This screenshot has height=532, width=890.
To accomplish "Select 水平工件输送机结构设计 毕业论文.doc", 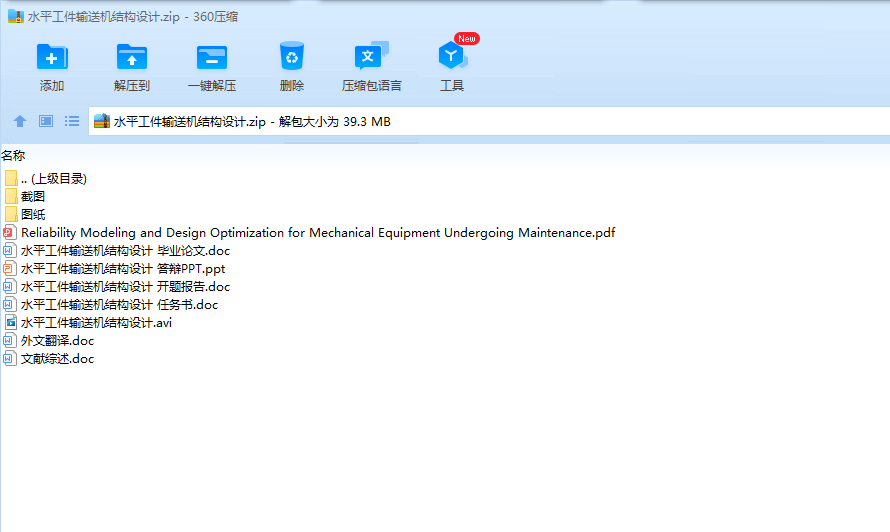I will coord(125,250).
